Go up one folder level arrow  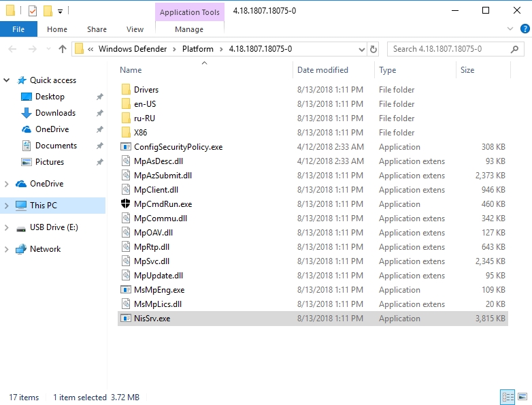(x=63, y=49)
